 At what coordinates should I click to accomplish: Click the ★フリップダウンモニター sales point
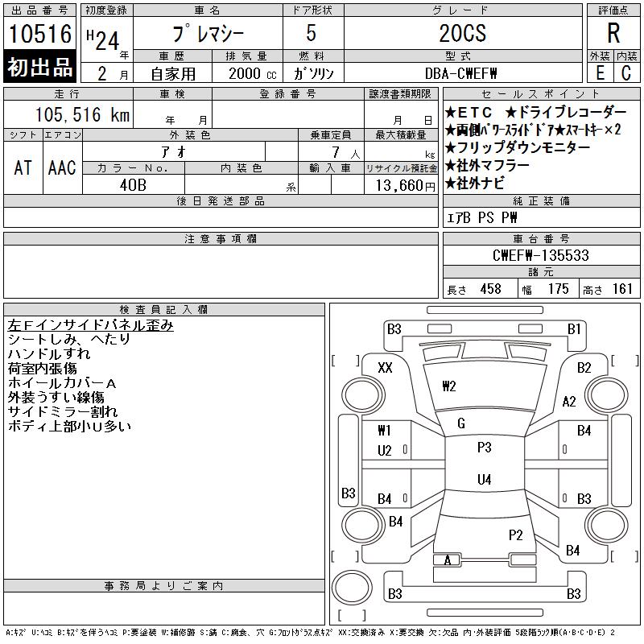[518, 147]
